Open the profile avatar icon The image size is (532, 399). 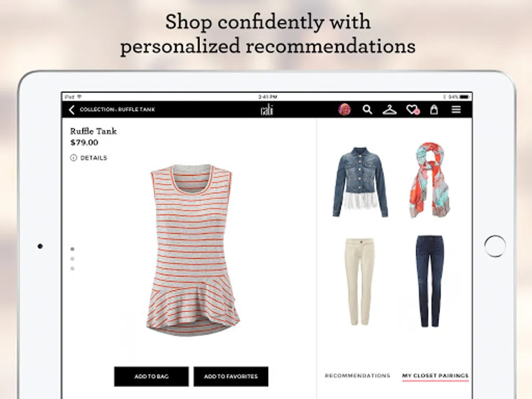coord(344,110)
